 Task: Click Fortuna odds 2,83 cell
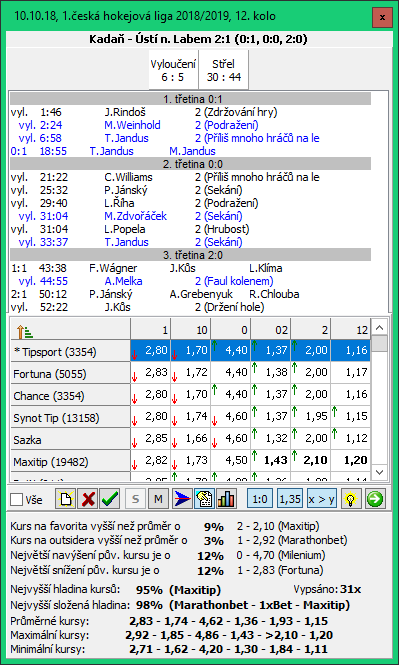[150, 373]
